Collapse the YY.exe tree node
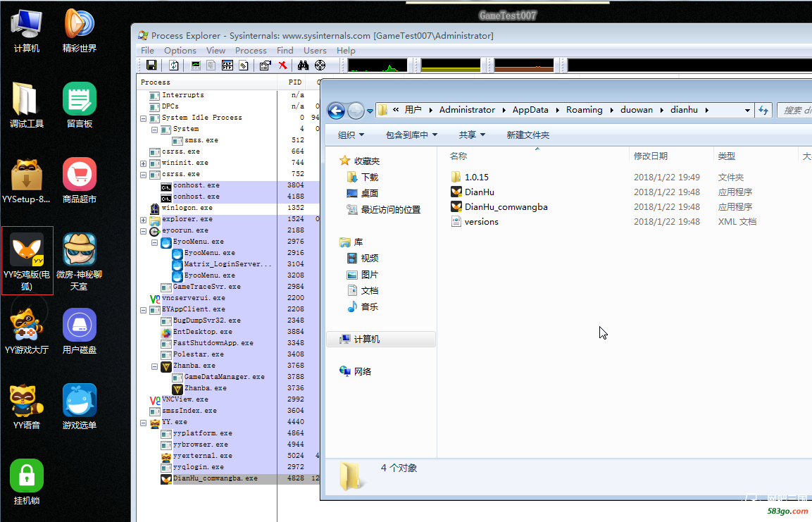 click(x=144, y=423)
